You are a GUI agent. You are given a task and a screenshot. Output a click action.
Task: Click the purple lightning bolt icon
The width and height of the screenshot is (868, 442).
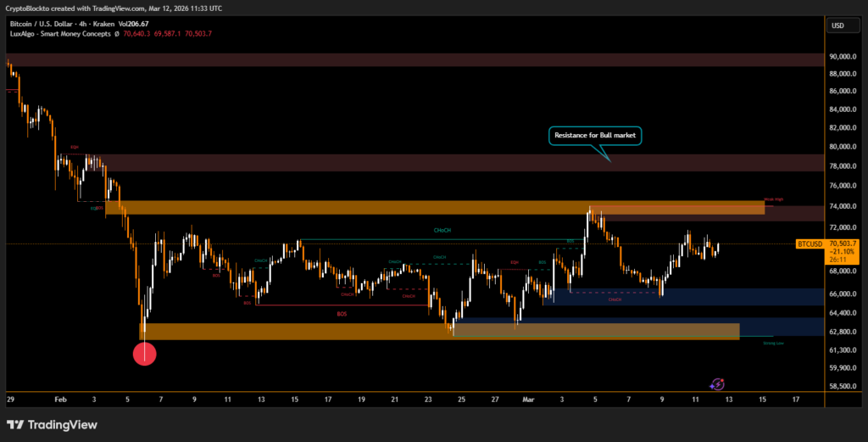tap(718, 384)
